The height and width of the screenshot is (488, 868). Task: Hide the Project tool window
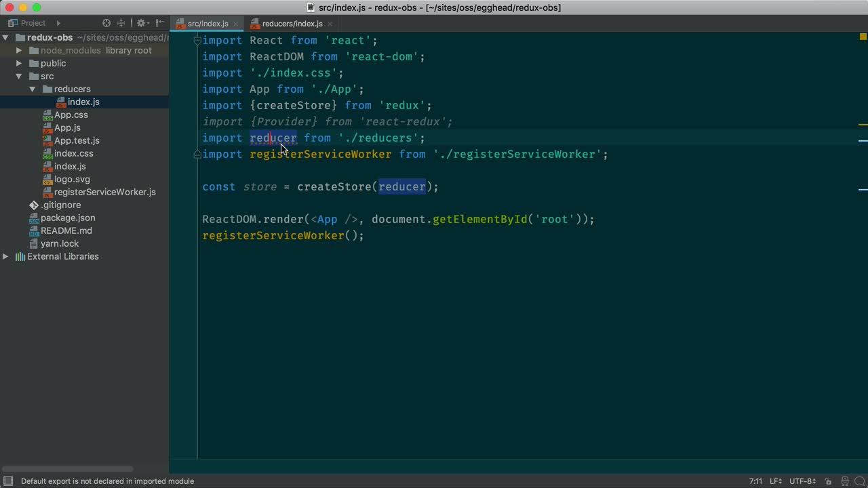coord(161,23)
